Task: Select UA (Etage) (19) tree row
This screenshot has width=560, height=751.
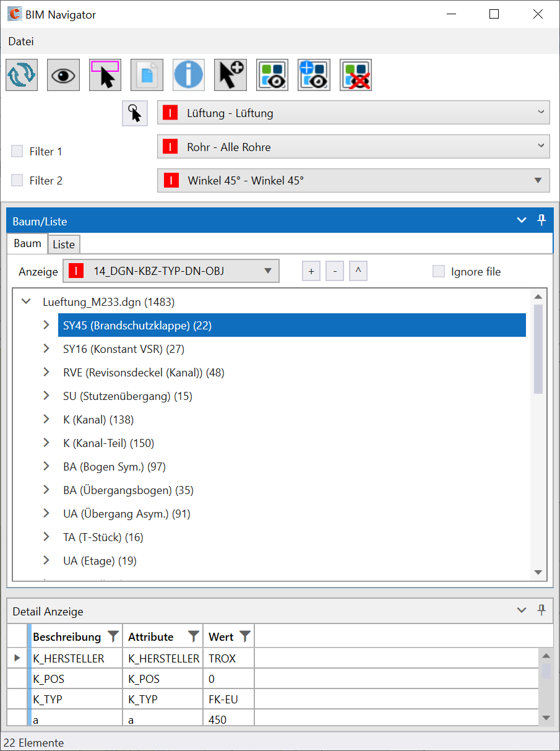Action: point(100,561)
